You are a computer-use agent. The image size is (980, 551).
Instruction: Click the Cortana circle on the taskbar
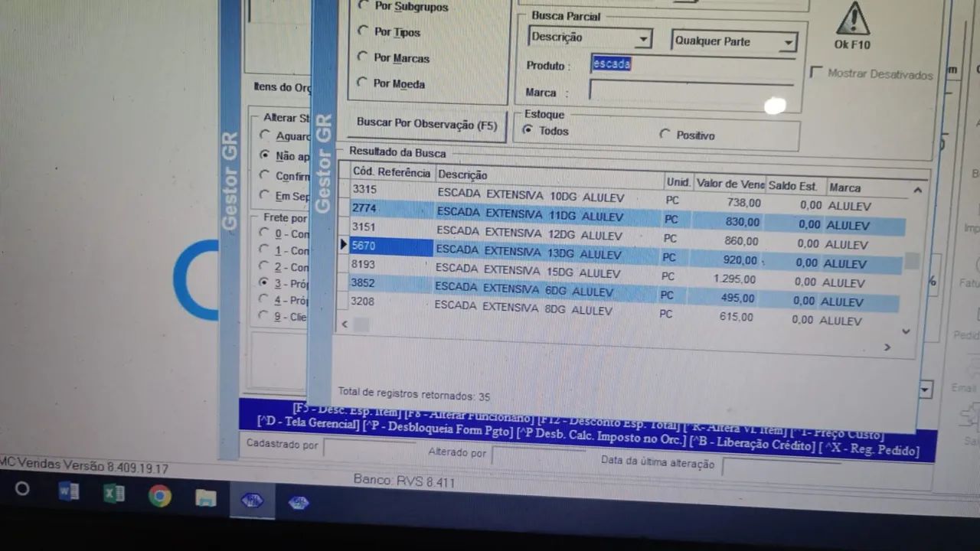(22, 489)
